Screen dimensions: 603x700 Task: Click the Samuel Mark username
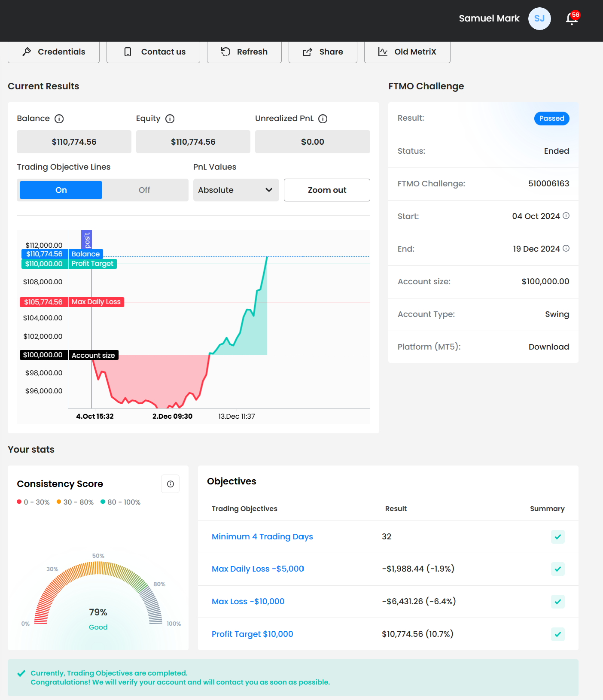pos(489,18)
